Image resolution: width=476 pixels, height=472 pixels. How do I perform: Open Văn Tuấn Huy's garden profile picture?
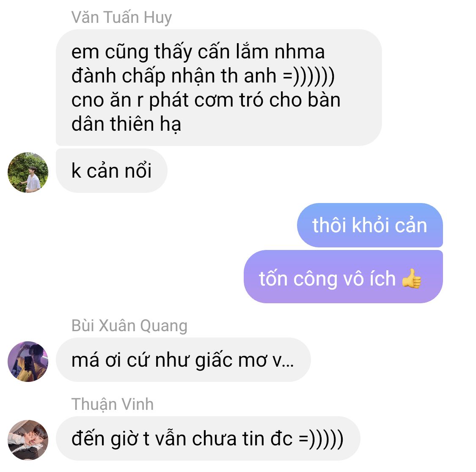click(28, 172)
